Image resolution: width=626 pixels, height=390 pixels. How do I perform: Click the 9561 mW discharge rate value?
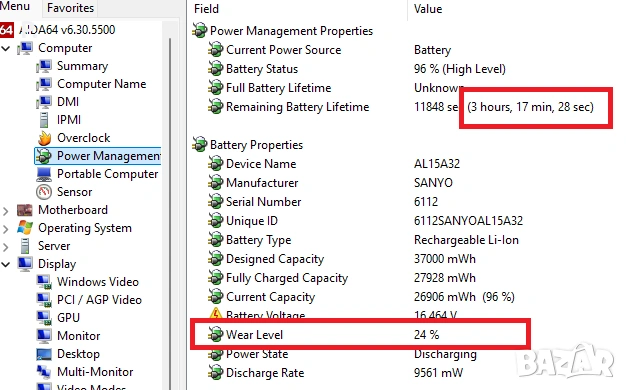(x=438, y=373)
